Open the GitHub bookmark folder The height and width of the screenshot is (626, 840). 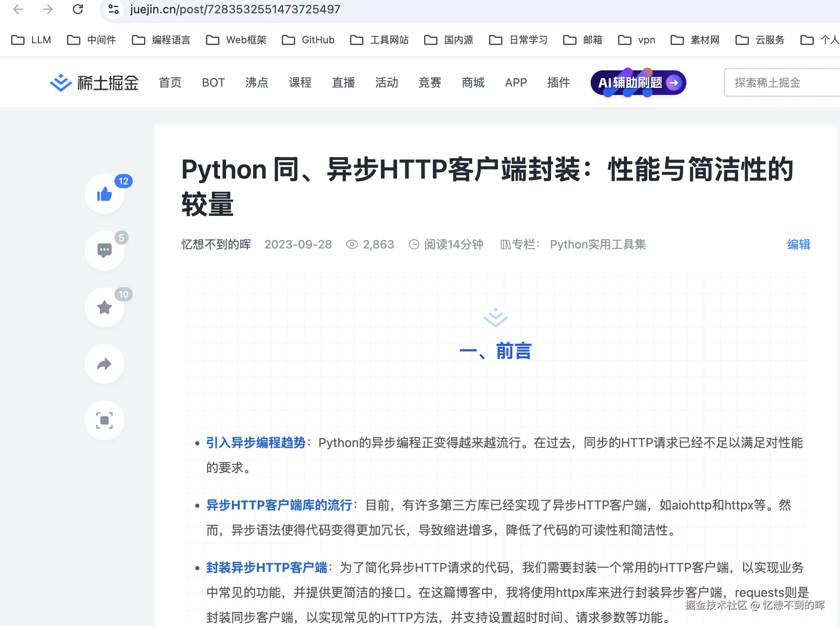click(x=308, y=40)
